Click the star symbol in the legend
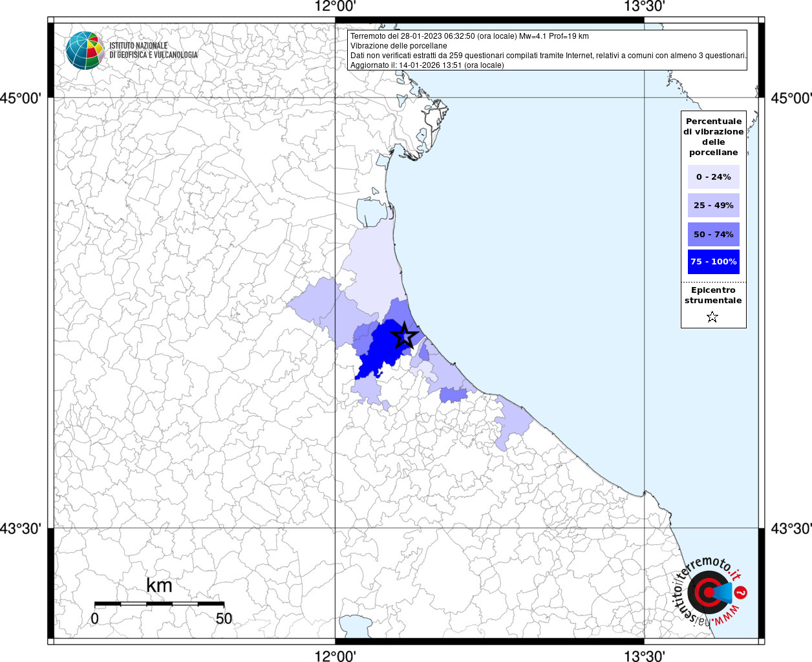 point(712,317)
